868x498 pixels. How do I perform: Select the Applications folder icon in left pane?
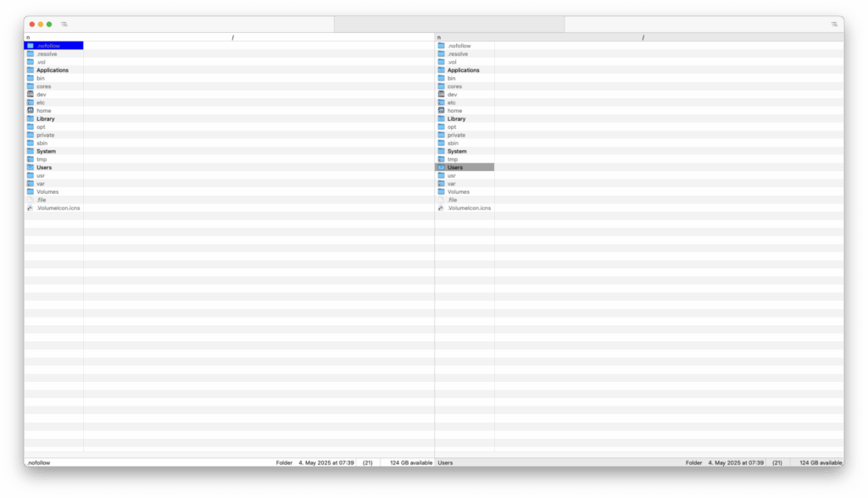(31, 70)
